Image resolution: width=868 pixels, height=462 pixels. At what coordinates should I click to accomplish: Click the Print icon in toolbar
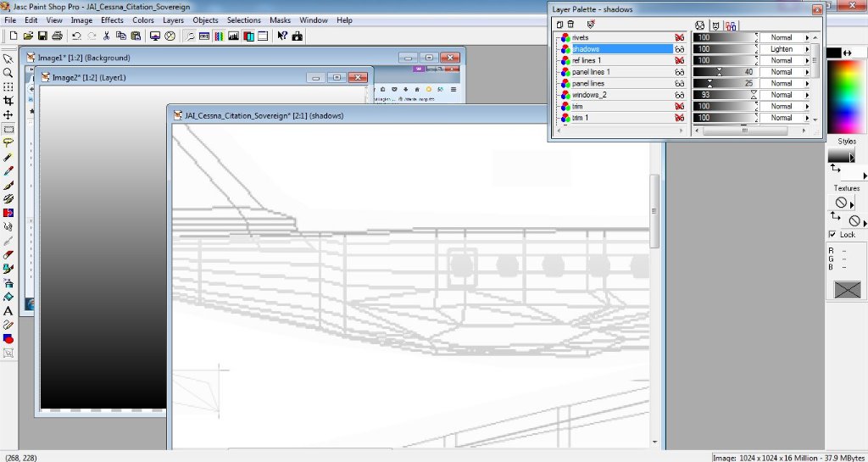(x=57, y=36)
